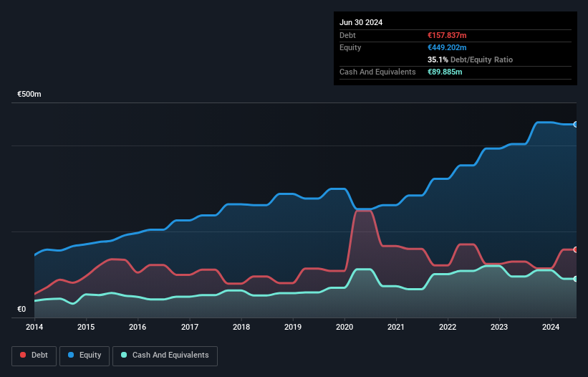Click the teal Cash And Equivalents legend dot

point(124,355)
